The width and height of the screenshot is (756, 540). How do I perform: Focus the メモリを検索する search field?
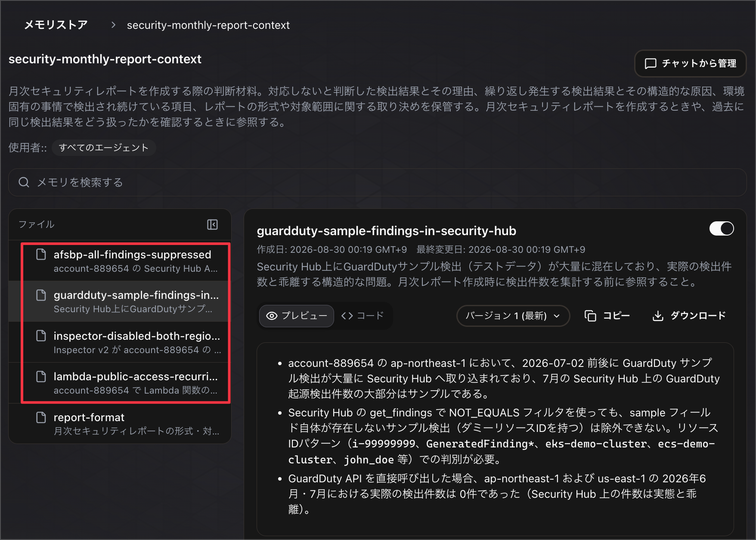tap(377, 182)
